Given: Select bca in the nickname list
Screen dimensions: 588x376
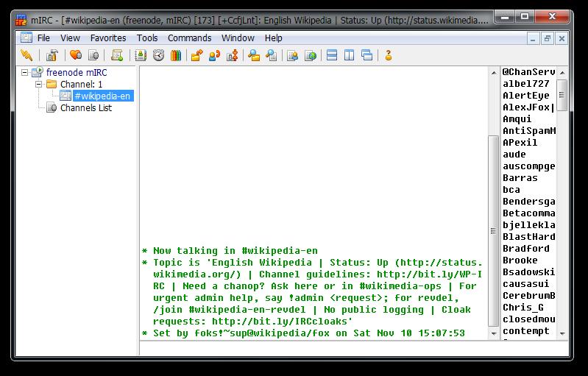Looking at the screenshot, I should click(511, 190).
